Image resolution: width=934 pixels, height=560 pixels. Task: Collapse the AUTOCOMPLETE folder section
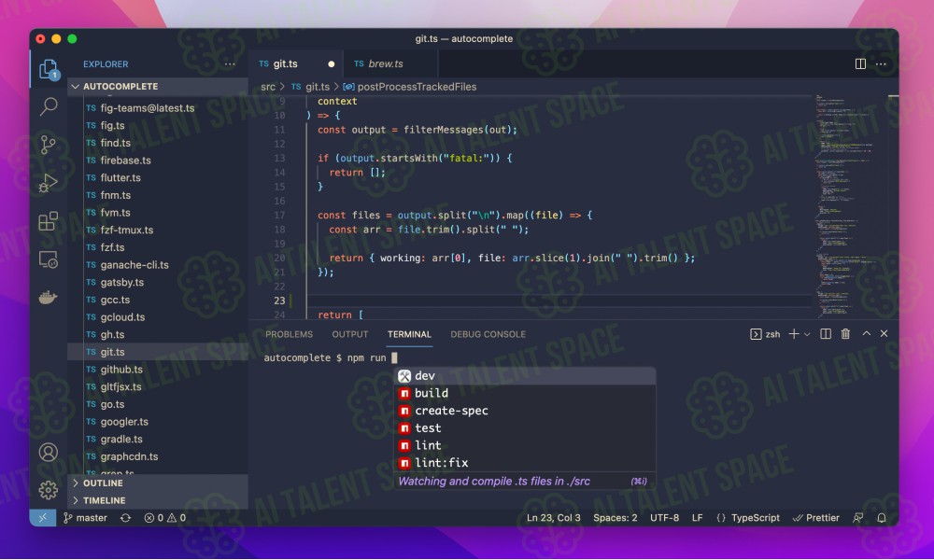point(158,86)
